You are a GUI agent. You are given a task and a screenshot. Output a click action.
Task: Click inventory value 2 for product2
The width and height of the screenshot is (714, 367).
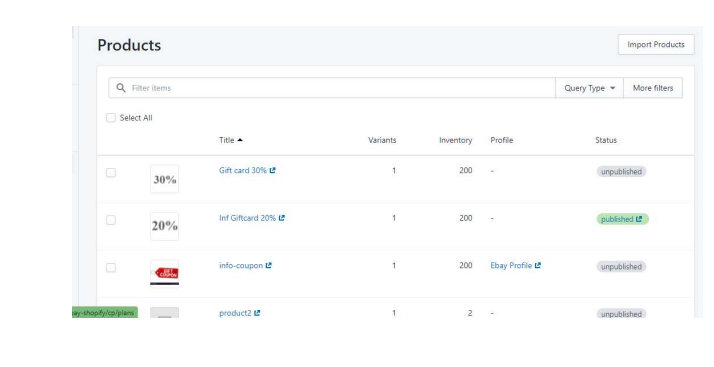pyautogui.click(x=470, y=313)
